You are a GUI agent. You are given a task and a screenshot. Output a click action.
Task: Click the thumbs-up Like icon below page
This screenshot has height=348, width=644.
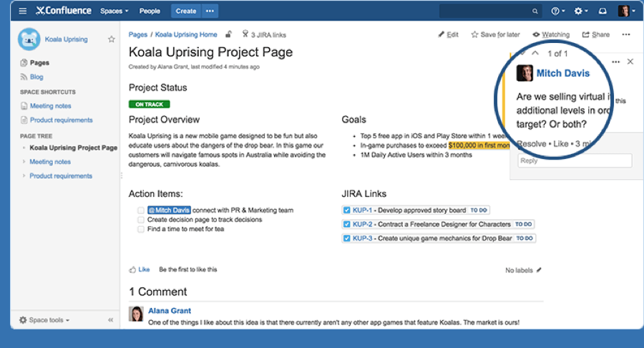coord(132,270)
